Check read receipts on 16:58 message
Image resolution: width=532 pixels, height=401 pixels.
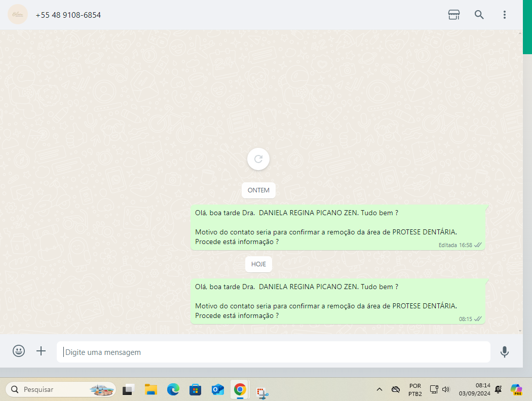(478, 245)
